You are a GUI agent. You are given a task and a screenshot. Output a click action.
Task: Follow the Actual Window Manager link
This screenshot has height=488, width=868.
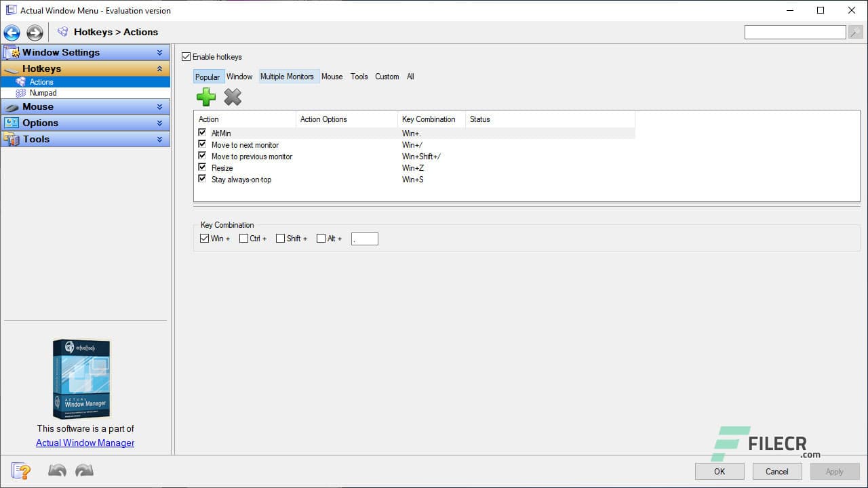tap(85, 443)
